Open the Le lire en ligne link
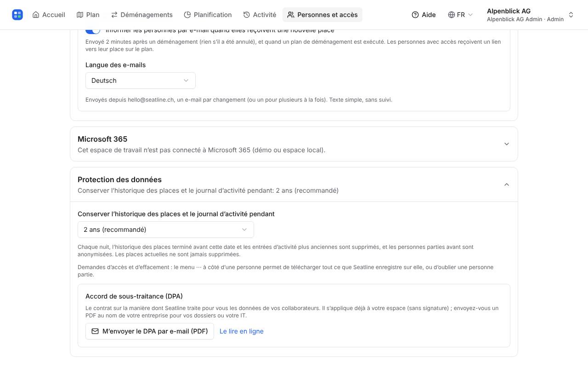Screen dimensions: 588x368 point(242,331)
